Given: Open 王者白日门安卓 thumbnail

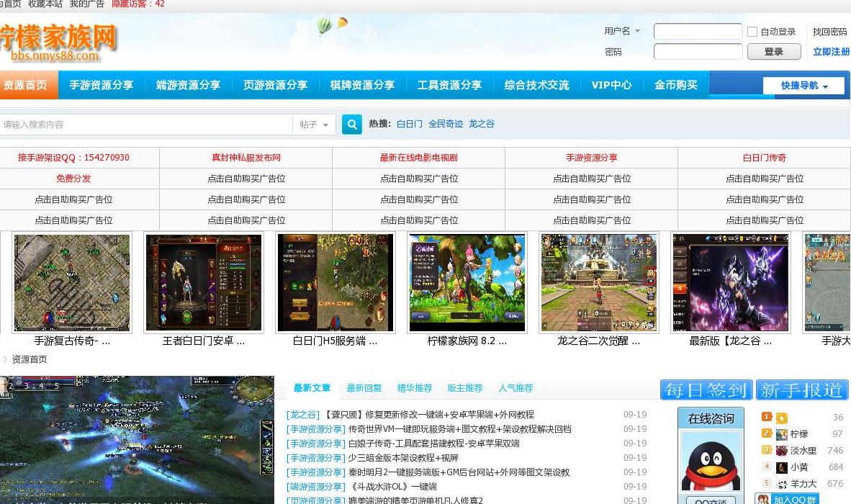Looking at the screenshot, I should point(204,283).
